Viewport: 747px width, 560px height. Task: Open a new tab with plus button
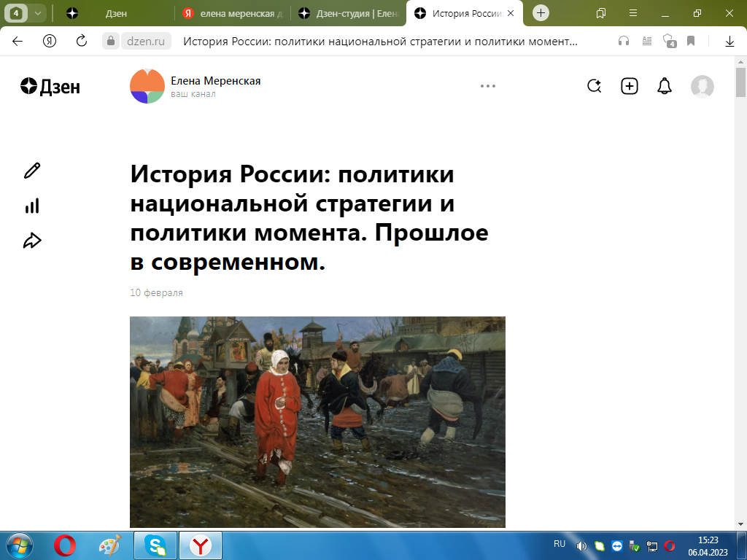[541, 13]
